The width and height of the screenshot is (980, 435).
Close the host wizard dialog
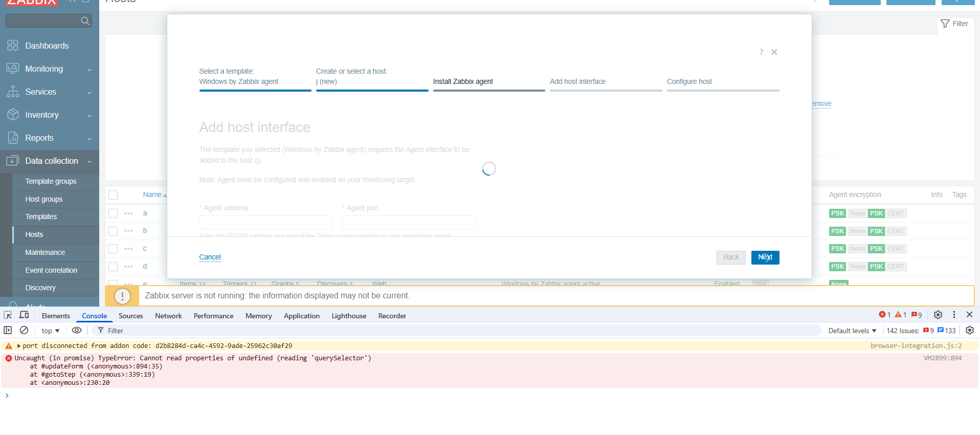click(774, 52)
